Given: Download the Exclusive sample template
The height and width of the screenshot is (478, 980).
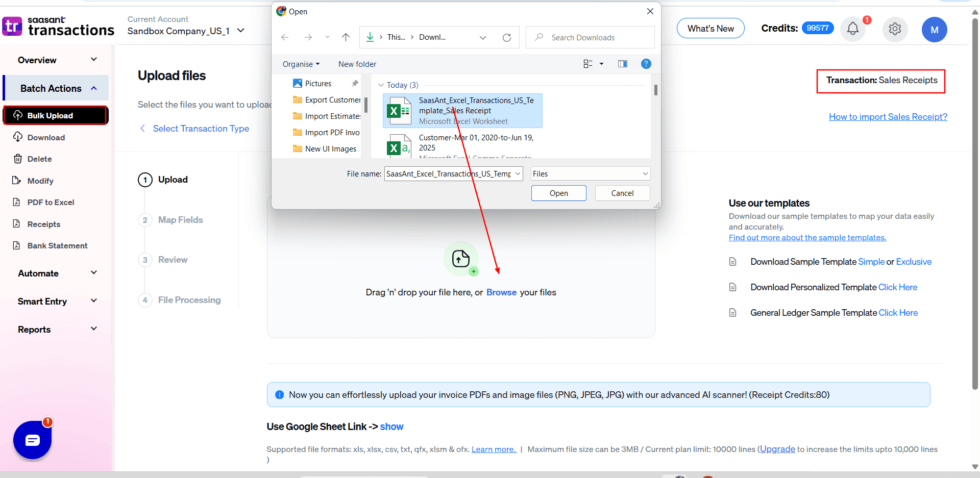Looking at the screenshot, I should point(914,262).
